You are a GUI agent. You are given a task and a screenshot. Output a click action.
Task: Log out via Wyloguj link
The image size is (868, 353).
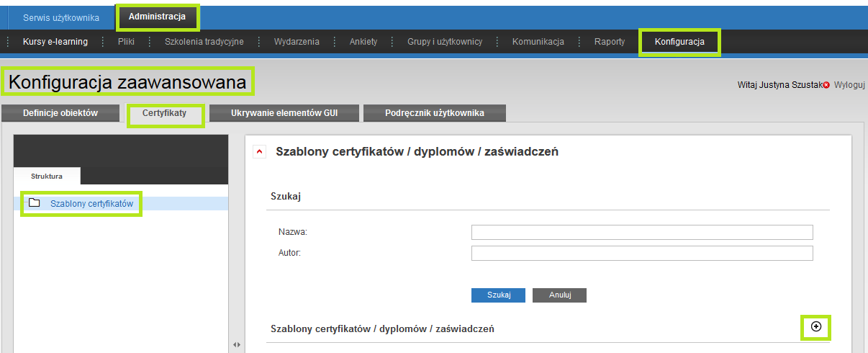point(849,85)
